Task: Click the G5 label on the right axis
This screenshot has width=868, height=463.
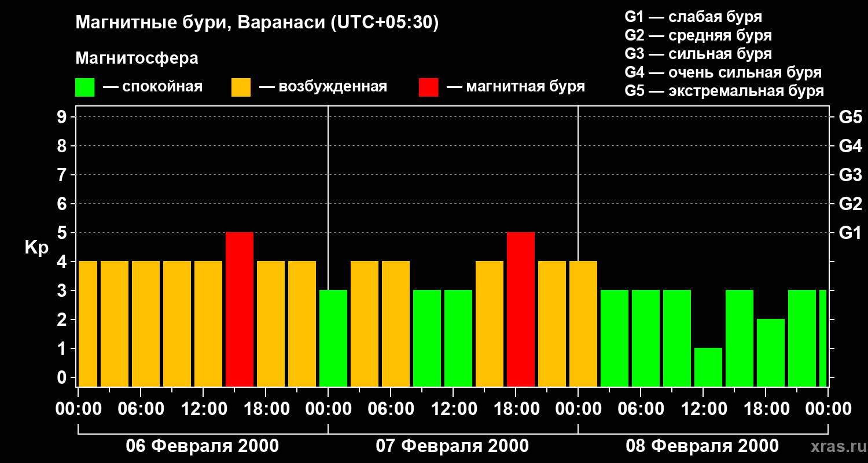Action: [x=850, y=117]
